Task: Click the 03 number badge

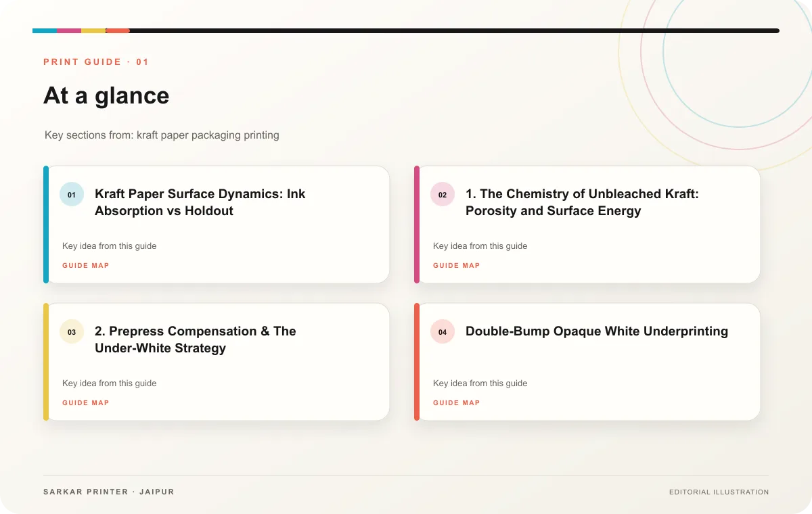Action: tap(72, 332)
